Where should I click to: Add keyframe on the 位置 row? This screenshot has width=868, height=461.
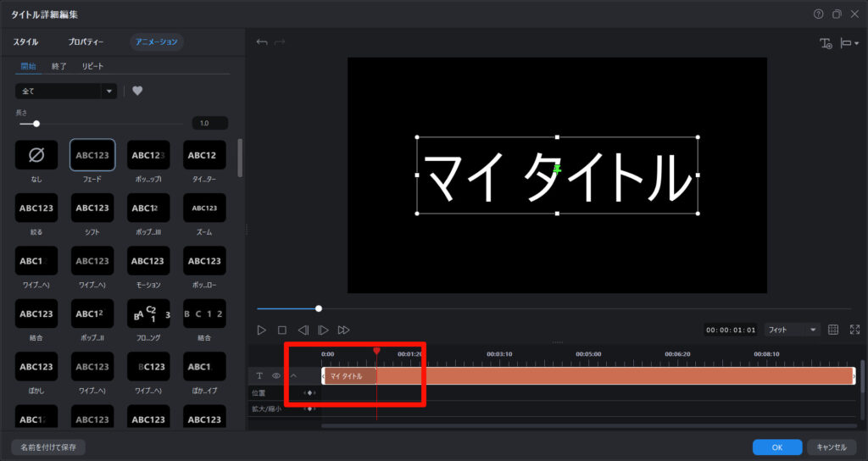coord(310,393)
